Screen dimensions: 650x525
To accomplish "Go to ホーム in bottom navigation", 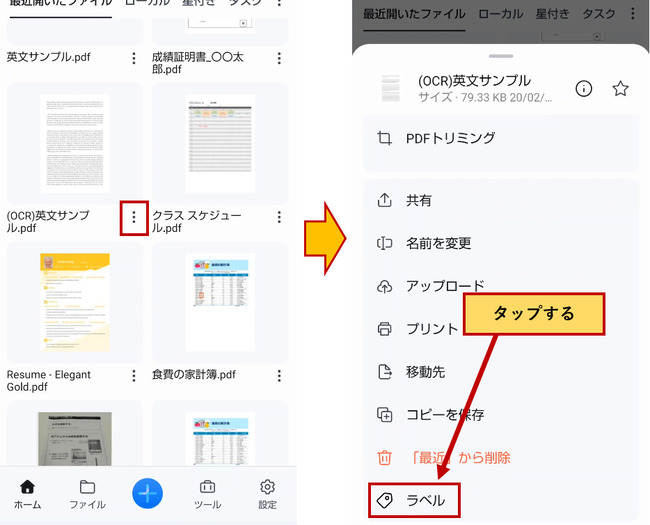I will (27, 495).
